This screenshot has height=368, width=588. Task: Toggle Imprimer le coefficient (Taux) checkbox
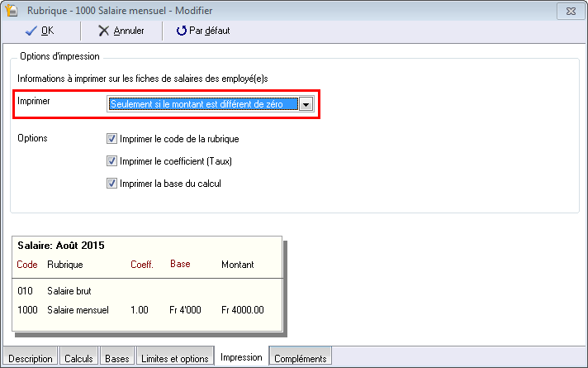click(111, 161)
